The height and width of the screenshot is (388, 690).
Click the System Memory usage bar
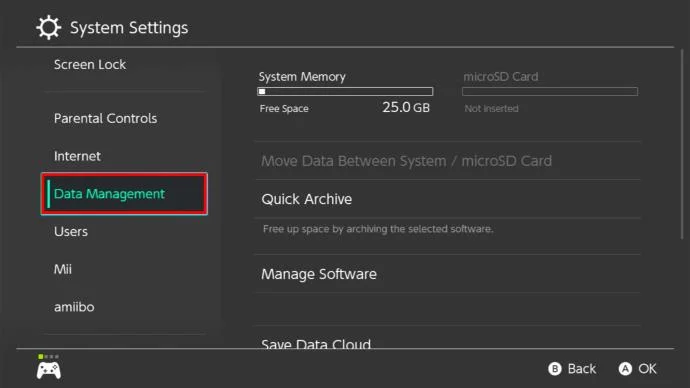(x=345, y=92)
